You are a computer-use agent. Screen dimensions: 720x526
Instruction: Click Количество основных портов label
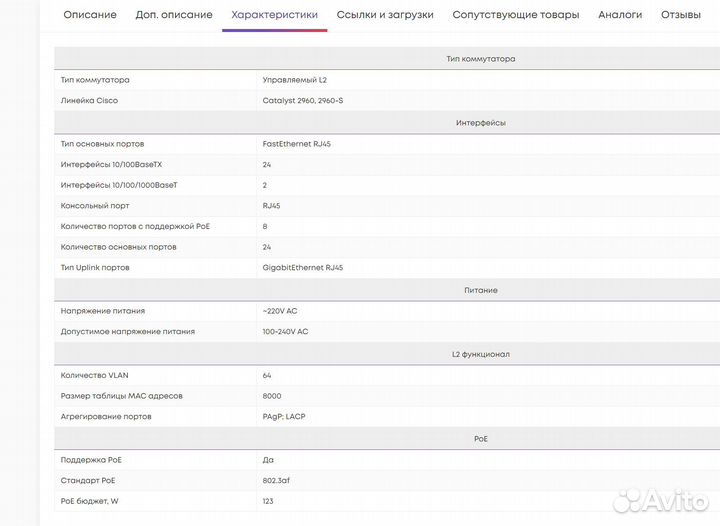[x=118, y=247]
